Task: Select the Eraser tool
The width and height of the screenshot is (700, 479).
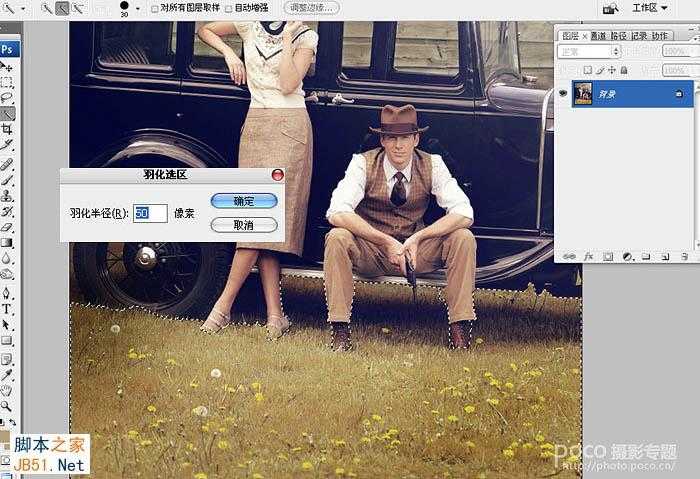Action: 7,227
